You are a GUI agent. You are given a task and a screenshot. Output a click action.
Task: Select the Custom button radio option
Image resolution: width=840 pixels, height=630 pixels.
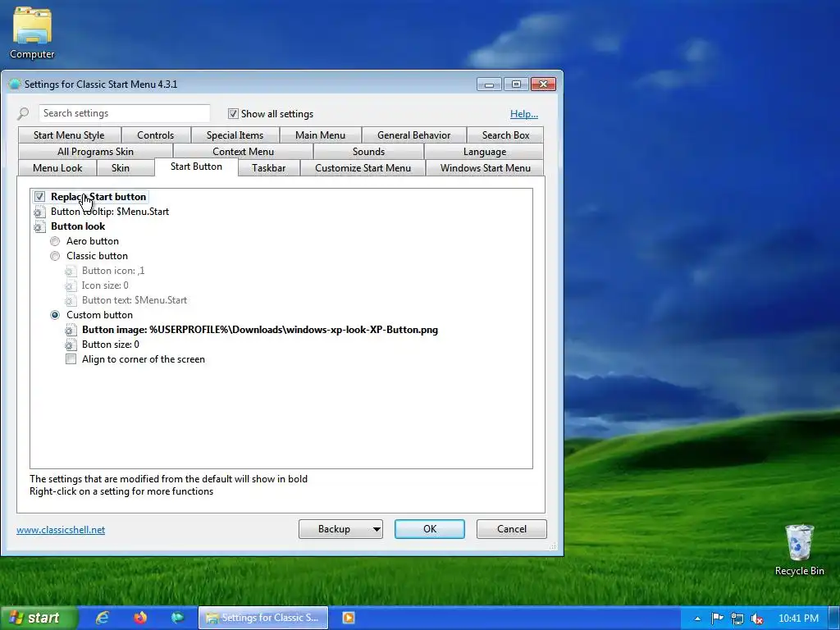pyautogui.click(x=55, y=315)
